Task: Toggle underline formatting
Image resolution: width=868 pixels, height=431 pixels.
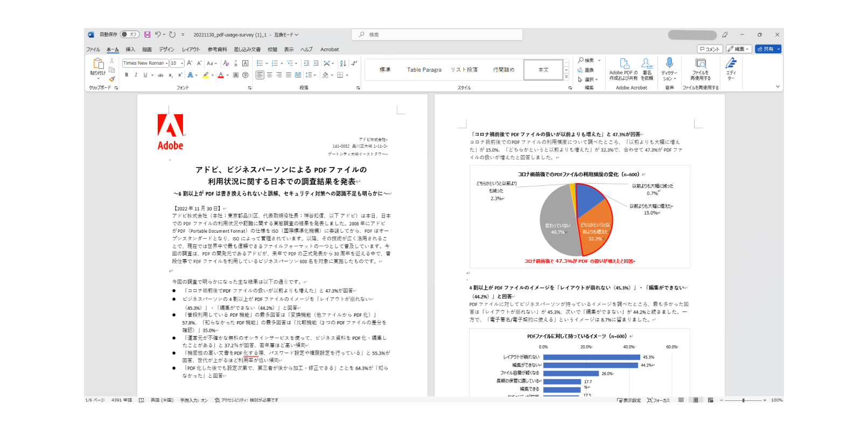Action: [145, 75]
